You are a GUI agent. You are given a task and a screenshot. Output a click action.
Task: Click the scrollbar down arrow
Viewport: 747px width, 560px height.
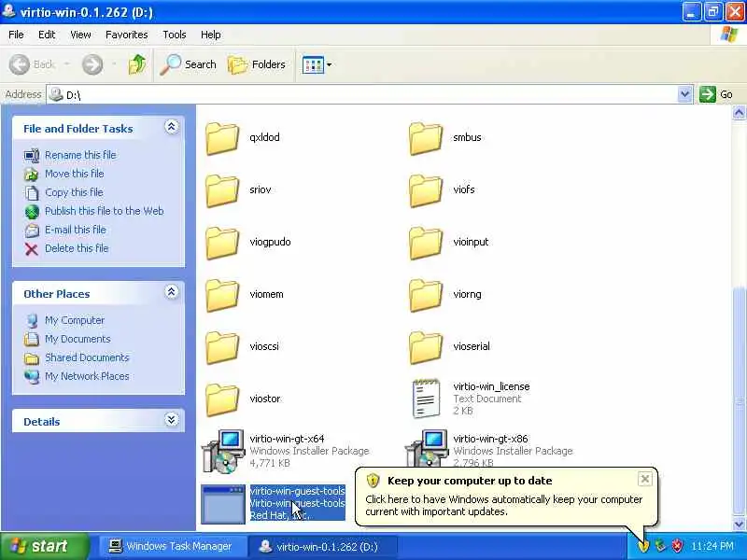coord(739,524)
